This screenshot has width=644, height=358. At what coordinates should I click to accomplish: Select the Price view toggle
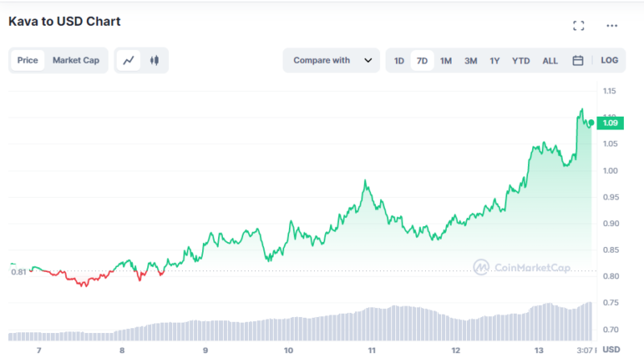(27, 60)
